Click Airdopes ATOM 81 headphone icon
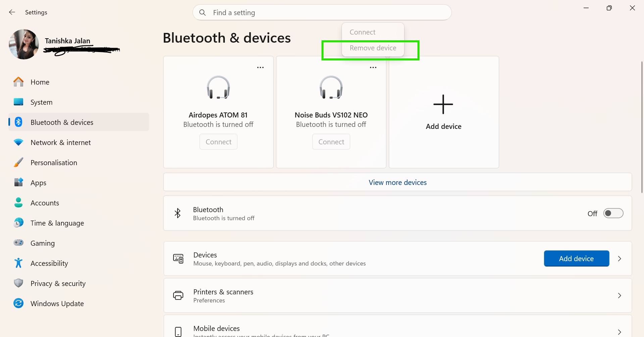The height and width of the screenshot is (337, 644). point(218,87)
